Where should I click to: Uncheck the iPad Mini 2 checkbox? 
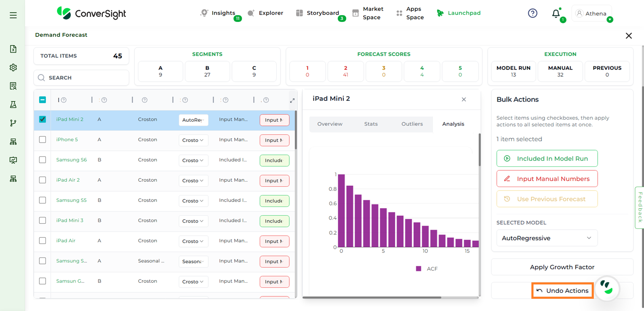pos(43,119)
